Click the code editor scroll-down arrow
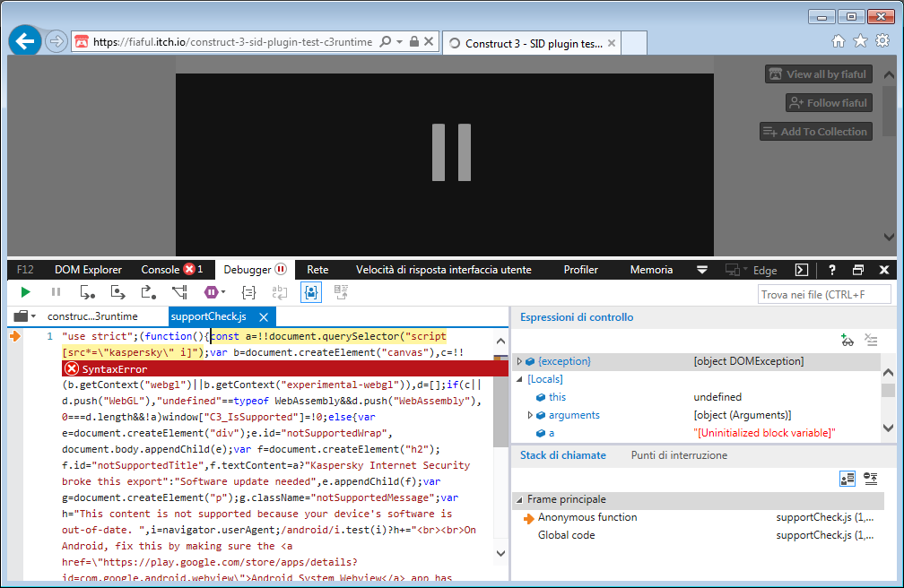 click(500, 553)
